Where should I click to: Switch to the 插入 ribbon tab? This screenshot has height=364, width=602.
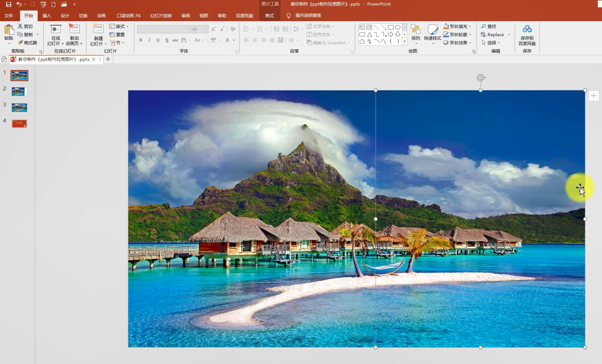pos(47,16)
